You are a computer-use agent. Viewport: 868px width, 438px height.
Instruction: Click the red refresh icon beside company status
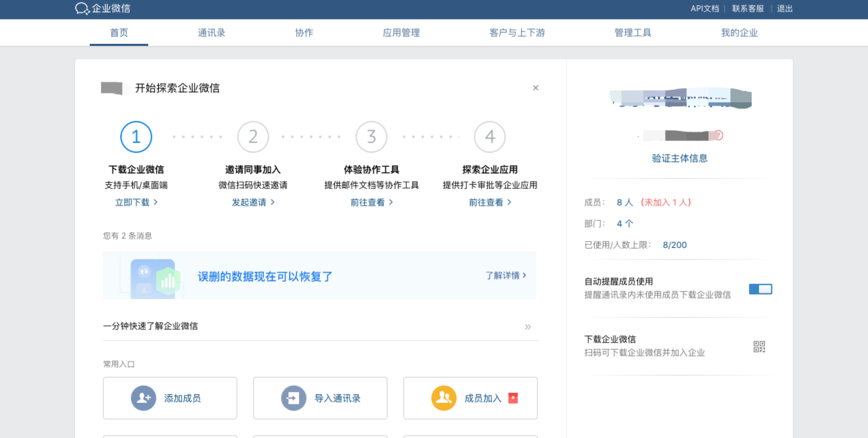(718, 135)
